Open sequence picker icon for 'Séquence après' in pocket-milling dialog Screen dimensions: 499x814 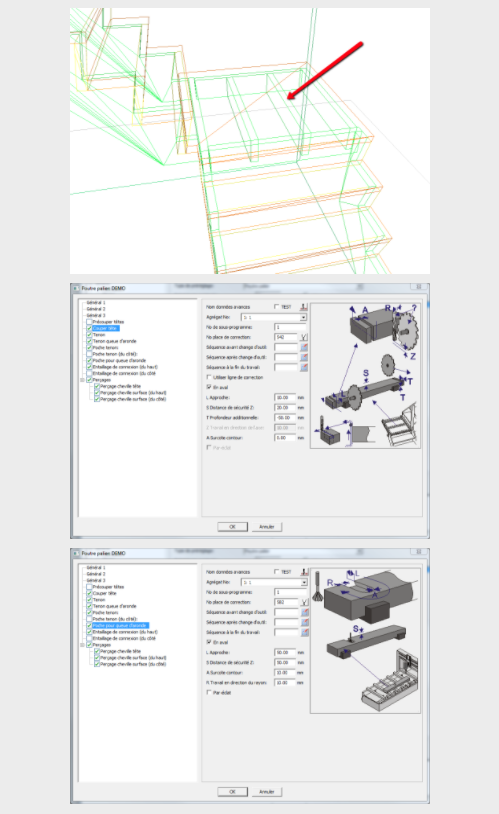tap(304, 622)
